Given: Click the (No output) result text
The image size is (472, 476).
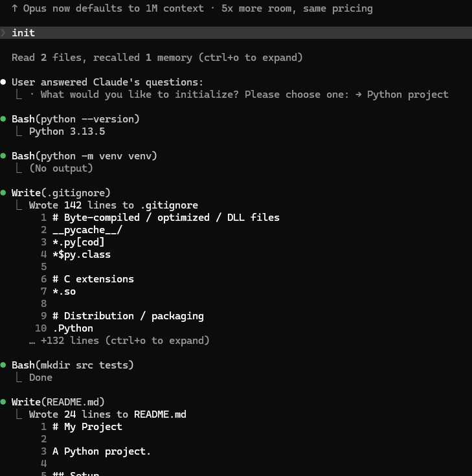Looking at the screenshot, I should 61,168.
